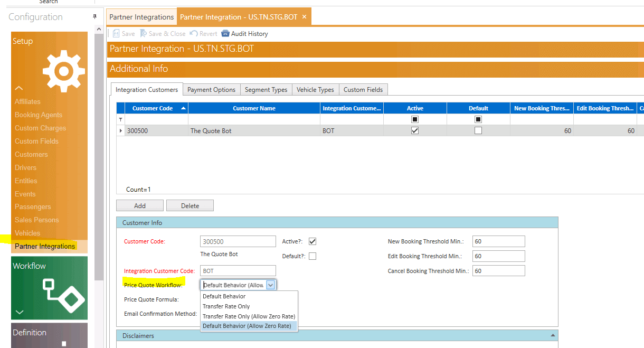Image resolution: width=644 pixels, height=348 pixels.
Task: Click the Setup gear icon
Action: [x=63, y=71]
